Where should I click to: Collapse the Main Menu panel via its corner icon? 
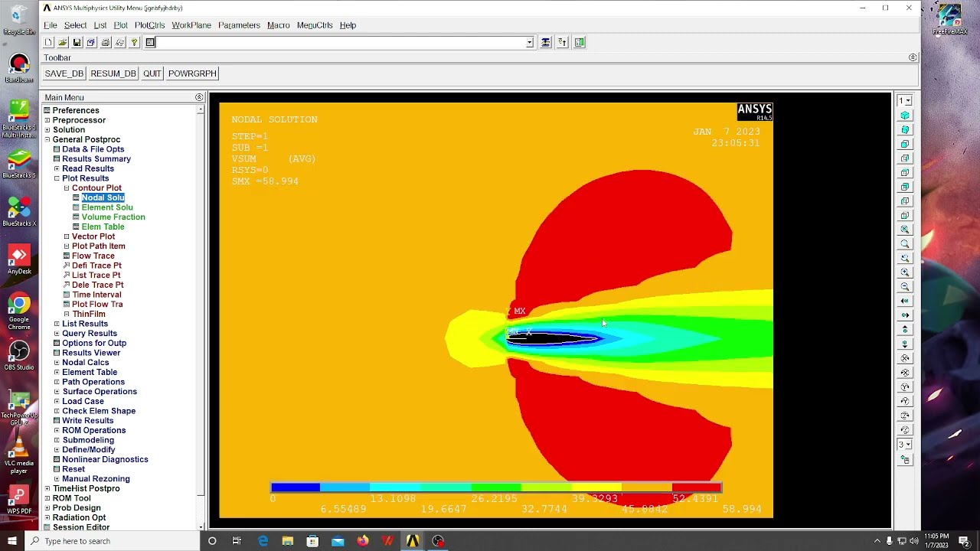click(x=199, y=97)
